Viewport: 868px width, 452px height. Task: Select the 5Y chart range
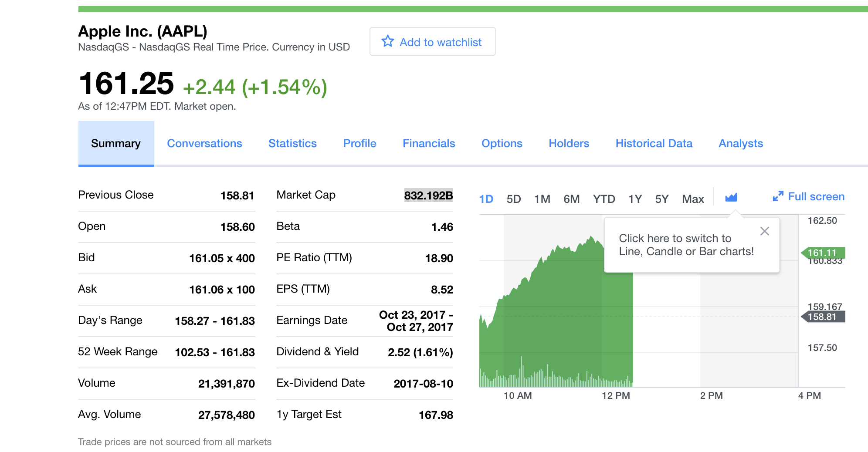pos(661,199)
